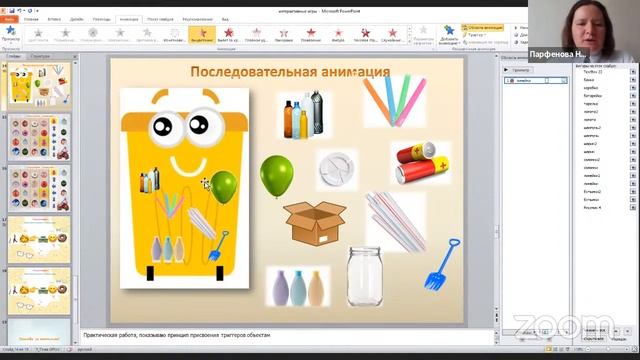Click the slide title 'Последовательная анимация'
This screenshot has height=360, width=640.
point(290,72)
